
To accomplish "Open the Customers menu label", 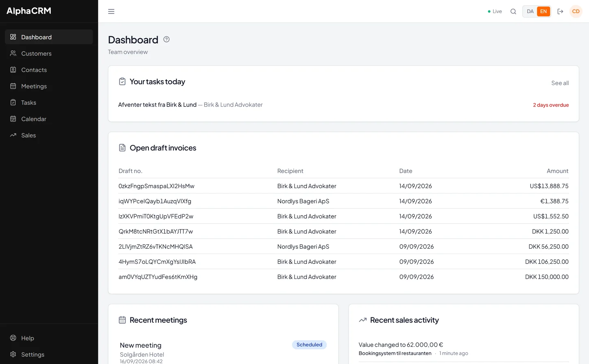I will pos(36,54).
